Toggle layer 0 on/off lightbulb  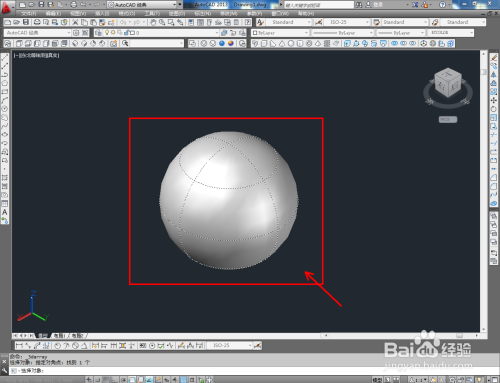[x=107, y=33]
